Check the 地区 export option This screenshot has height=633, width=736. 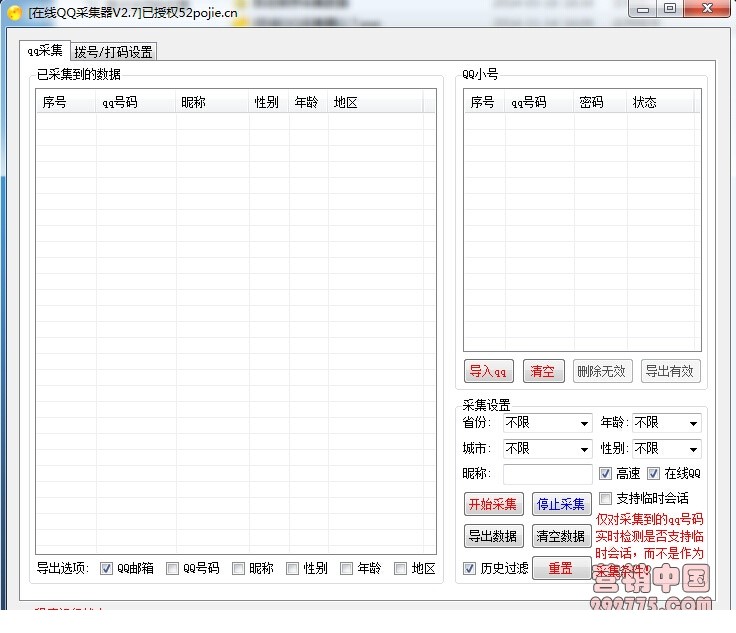click(x=400, y=569)
